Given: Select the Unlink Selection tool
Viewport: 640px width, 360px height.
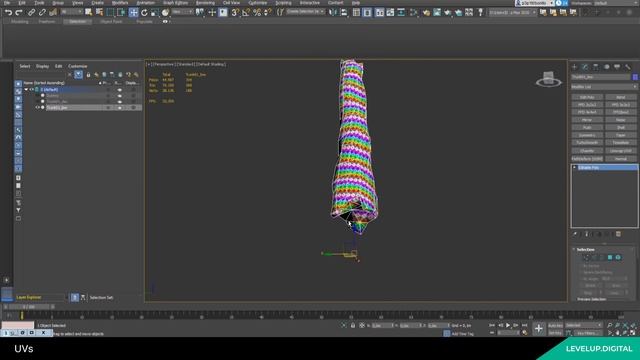Looking at the screenshot, I should (x=42, y=13).
